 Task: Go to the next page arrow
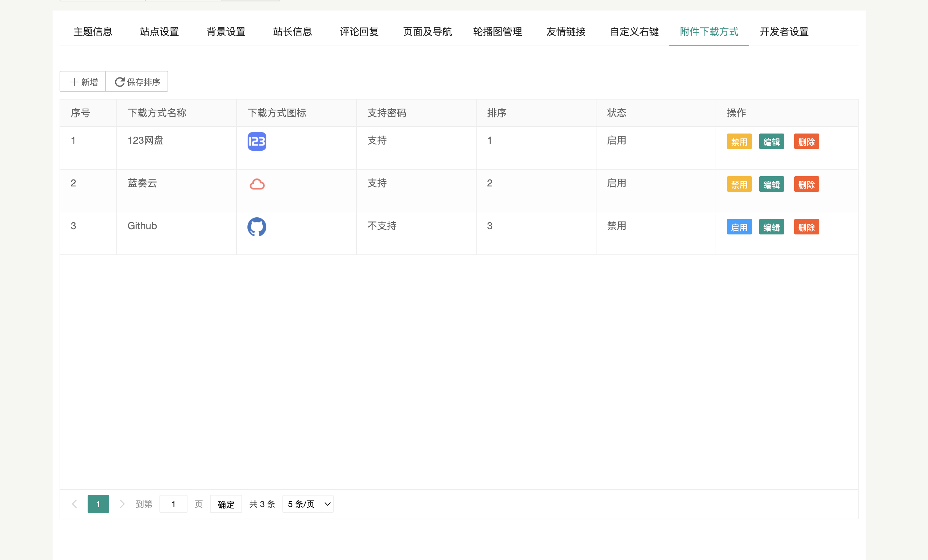click(x=122, y=504)
